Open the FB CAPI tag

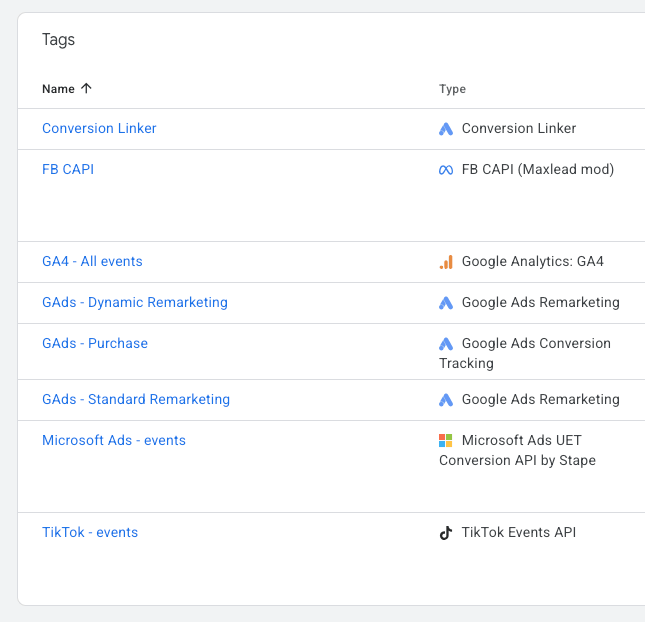68,169
